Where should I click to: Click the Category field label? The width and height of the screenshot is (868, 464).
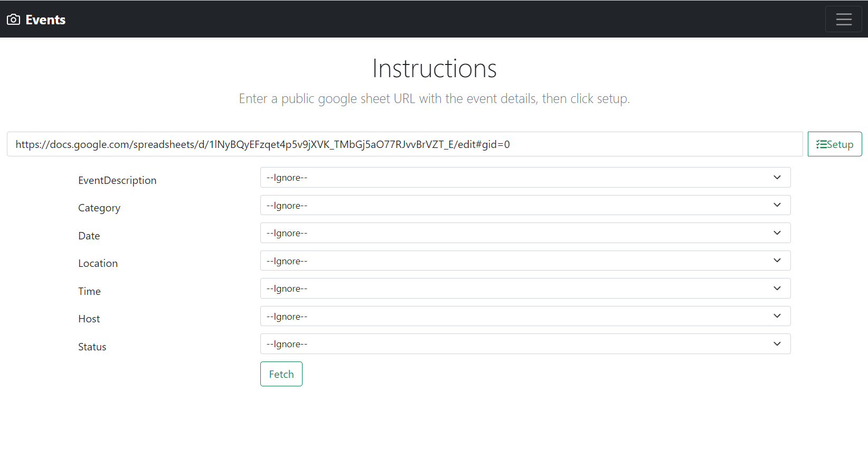tap(99, 208)
